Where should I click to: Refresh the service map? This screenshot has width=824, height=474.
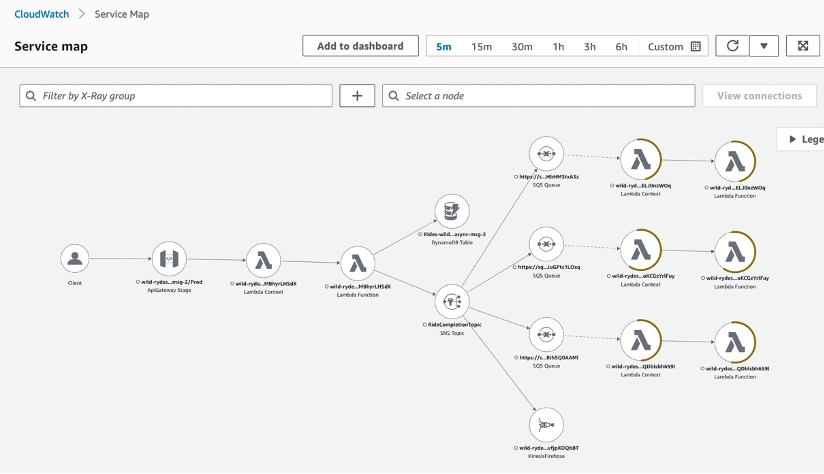(733, 46)
